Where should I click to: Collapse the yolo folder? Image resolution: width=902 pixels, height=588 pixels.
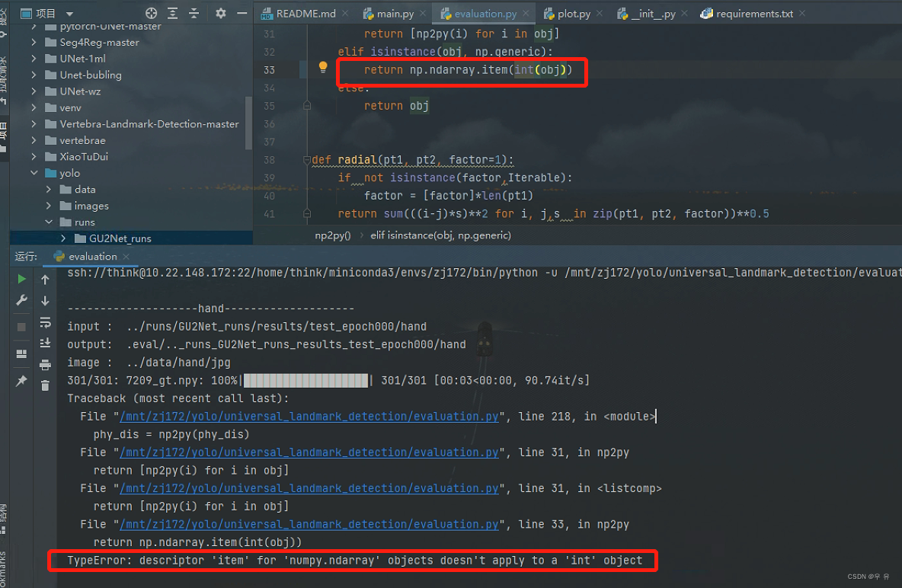(x=34, y=173)
